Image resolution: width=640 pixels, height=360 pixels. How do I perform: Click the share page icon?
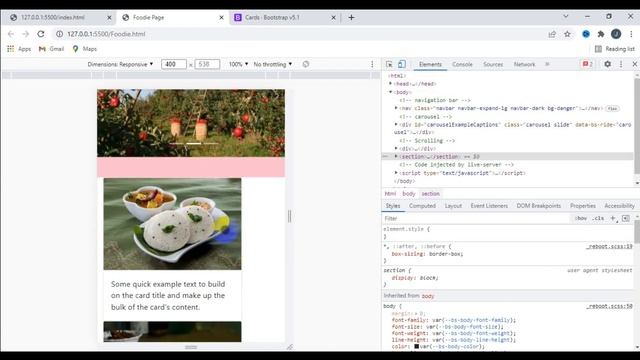pos(552,34)
